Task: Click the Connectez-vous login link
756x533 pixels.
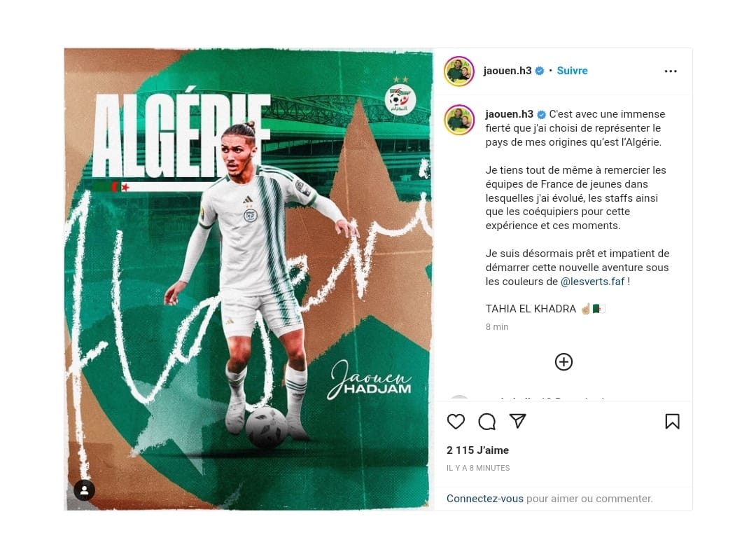Action: (484, 498)
